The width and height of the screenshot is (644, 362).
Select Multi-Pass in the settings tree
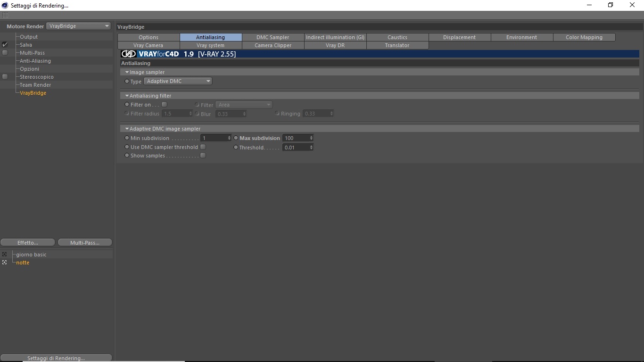click(x=32, y=53)
